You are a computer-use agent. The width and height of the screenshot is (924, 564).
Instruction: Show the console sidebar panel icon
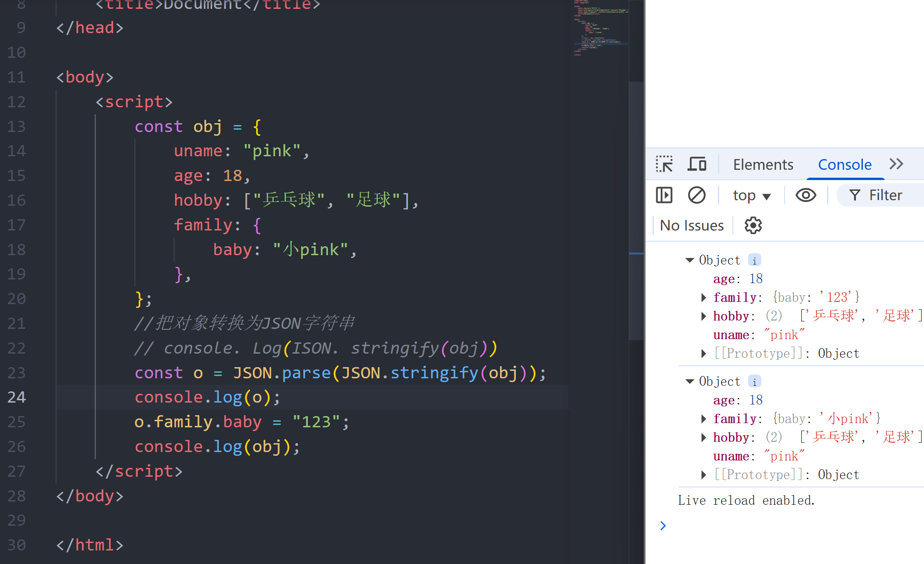click(x=664, y=195)
